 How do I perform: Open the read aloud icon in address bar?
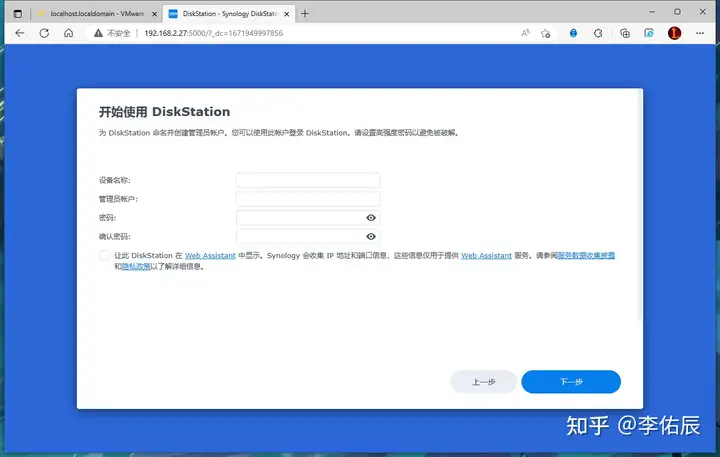click(525, 33)
